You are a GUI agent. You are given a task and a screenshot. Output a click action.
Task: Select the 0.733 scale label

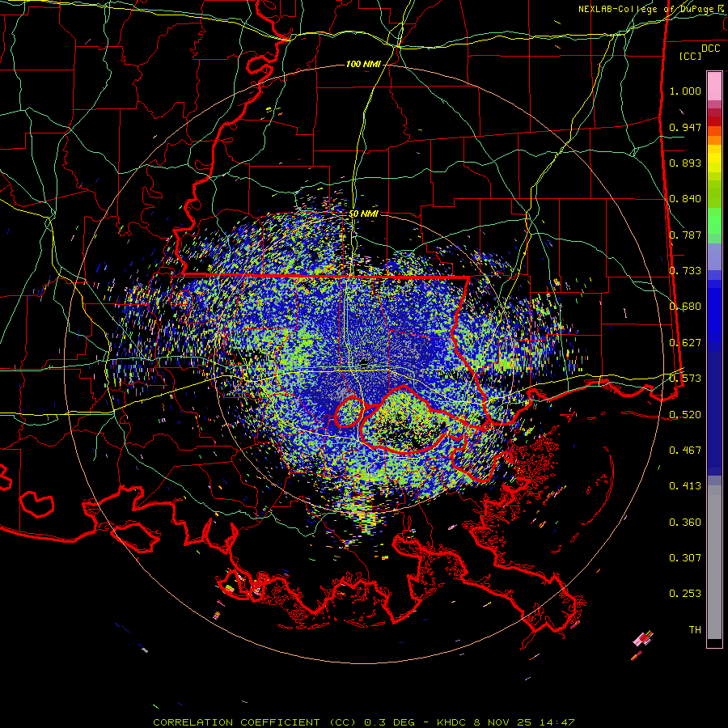coord(685,271)
